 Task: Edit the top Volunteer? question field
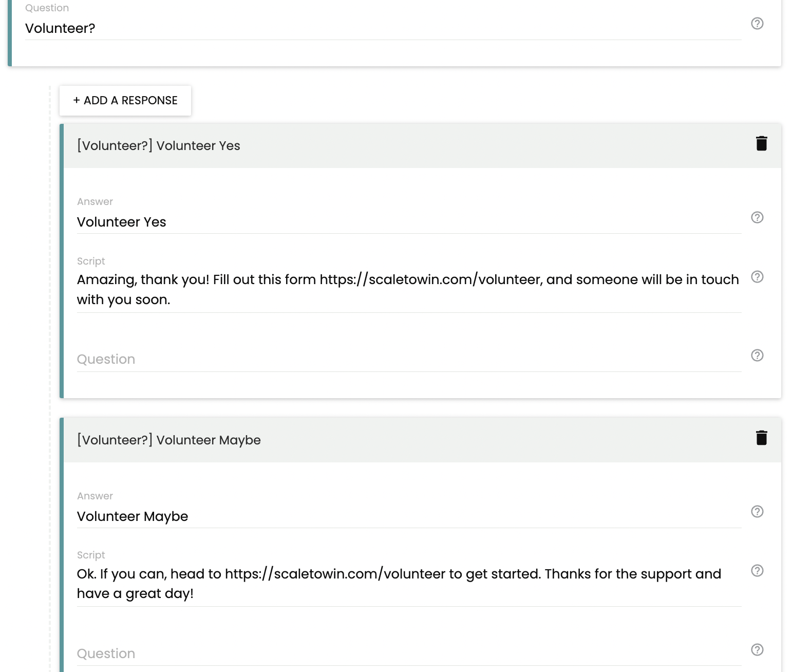pos(383,28)
